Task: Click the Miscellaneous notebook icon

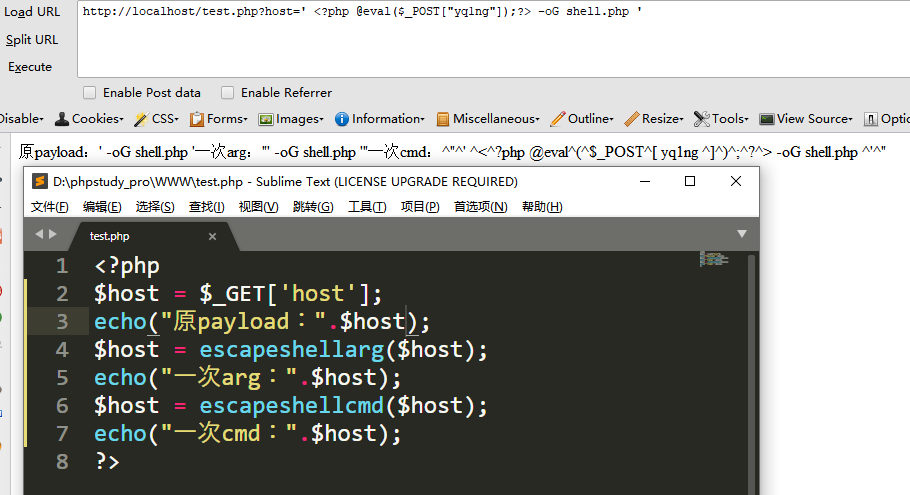Action: 443,119
